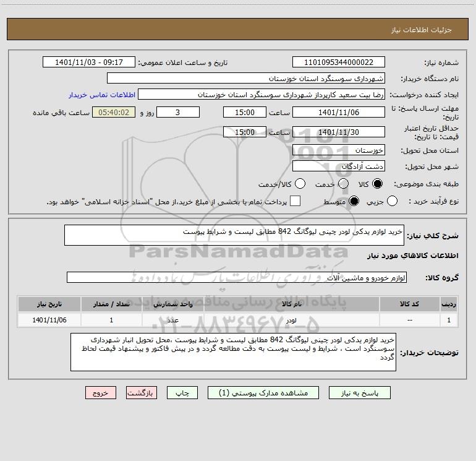This screenshot has width=476, height=461.
Task: Click the goods group field لوازم خودرو و ماشین آلات
Action: point(237,277)
